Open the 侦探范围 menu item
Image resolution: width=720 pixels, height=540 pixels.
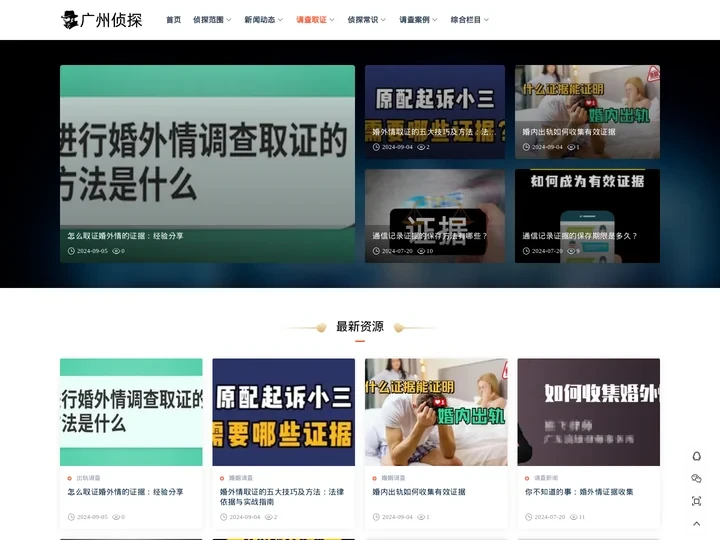point(208,20)
